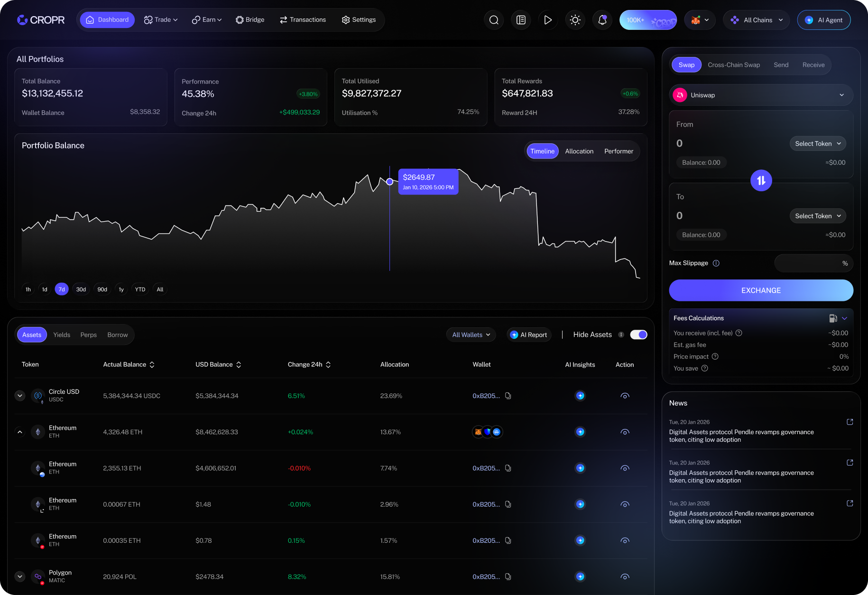Switch to the Performer chart view

coord(619,151)
